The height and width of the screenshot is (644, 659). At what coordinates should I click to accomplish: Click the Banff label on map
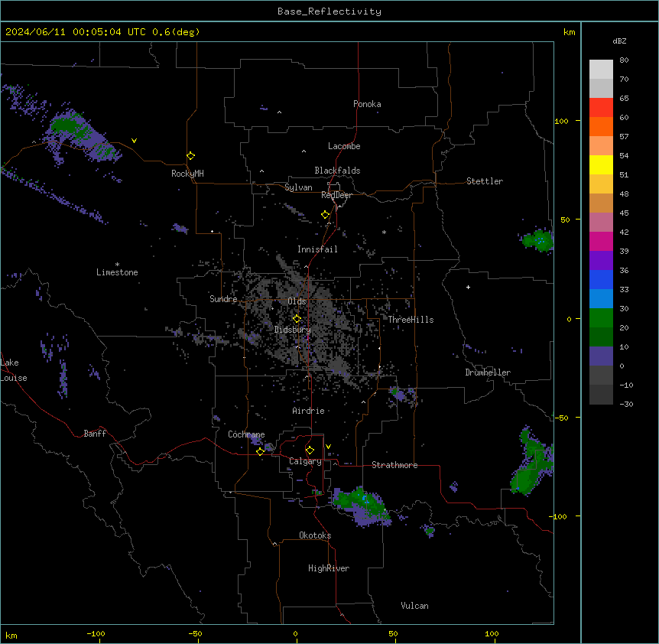click(95, 434)
